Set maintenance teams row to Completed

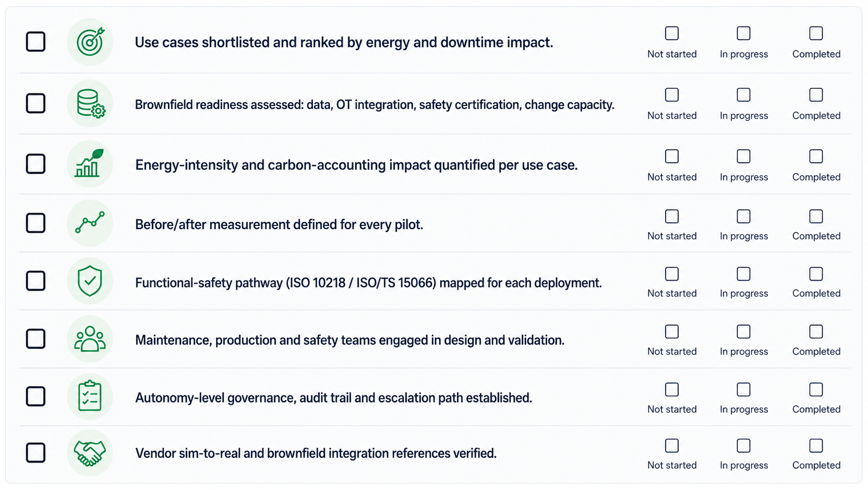(816, 332)
